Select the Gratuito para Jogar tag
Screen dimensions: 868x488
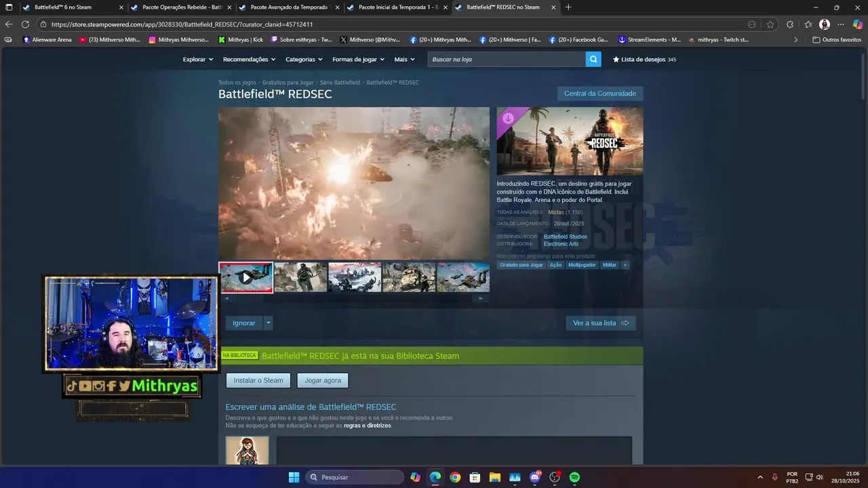tap(521, 265)
